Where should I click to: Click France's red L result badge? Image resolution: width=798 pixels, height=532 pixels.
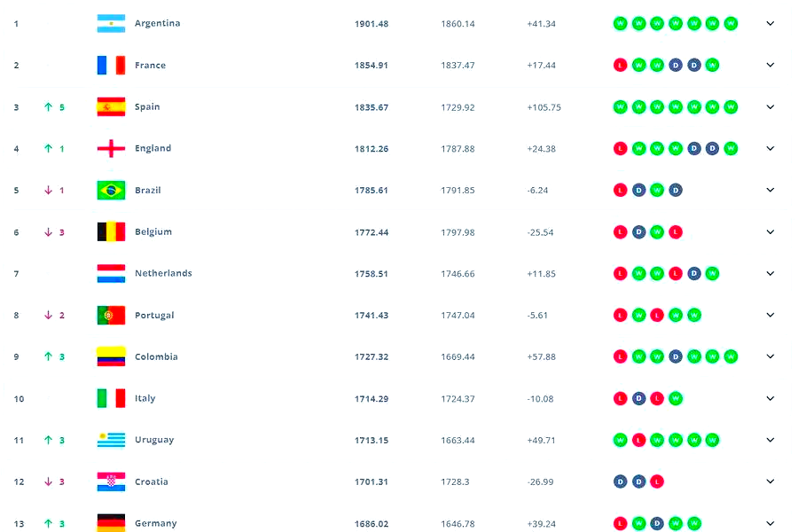click(621, 66)
